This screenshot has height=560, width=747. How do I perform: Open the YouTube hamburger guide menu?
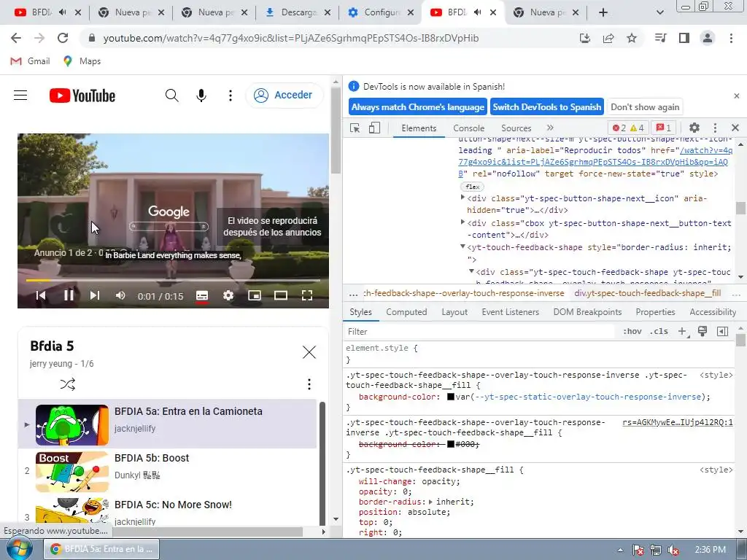[x=20, y=96]
